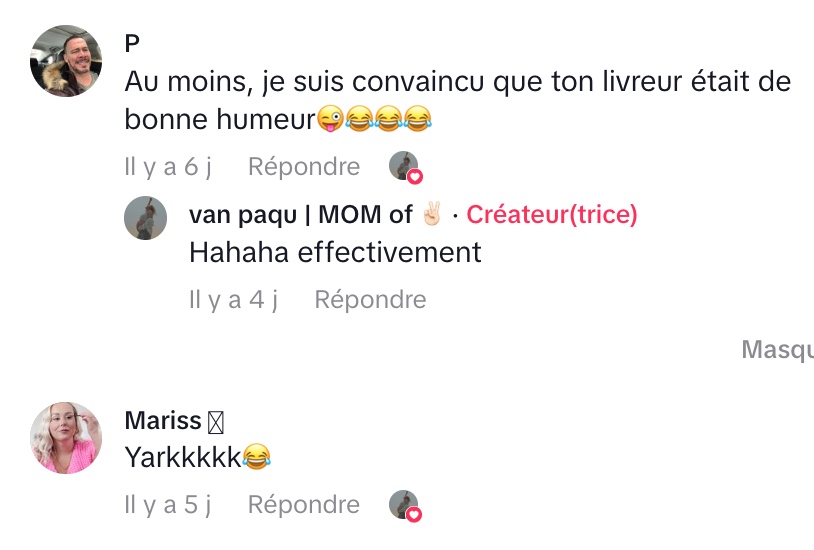Click Répondre under Mariss's comment

coord(304,505)
